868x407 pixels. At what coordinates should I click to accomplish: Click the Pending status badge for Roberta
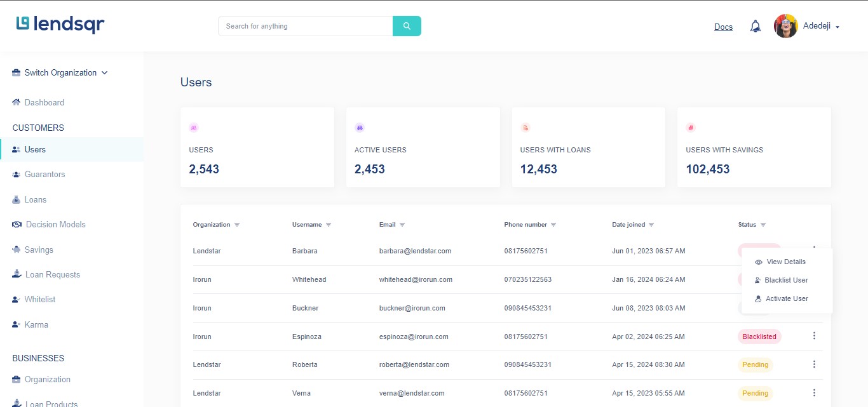coord(756,364)
